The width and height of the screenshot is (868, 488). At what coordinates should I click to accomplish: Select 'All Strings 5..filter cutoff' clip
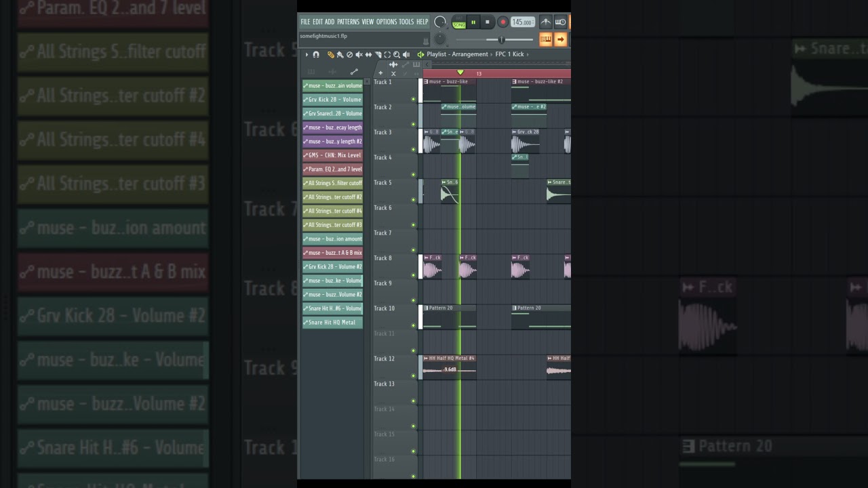tap(332, 183)
